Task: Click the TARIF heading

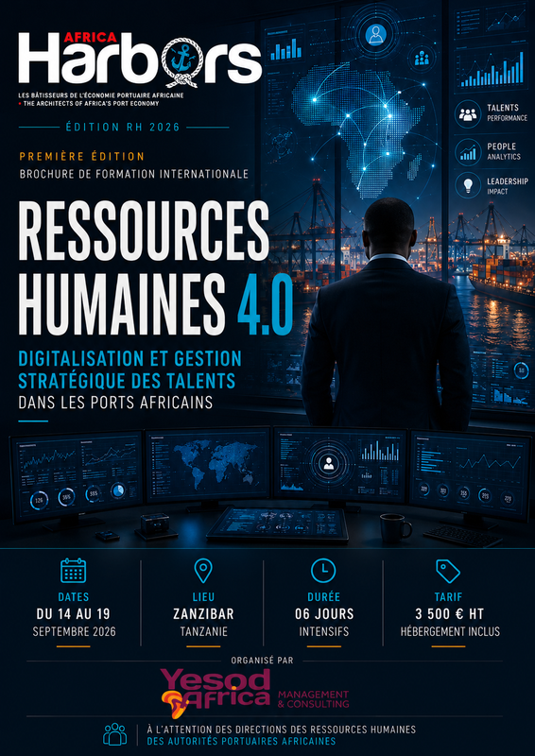Action: tap(448, 597)
